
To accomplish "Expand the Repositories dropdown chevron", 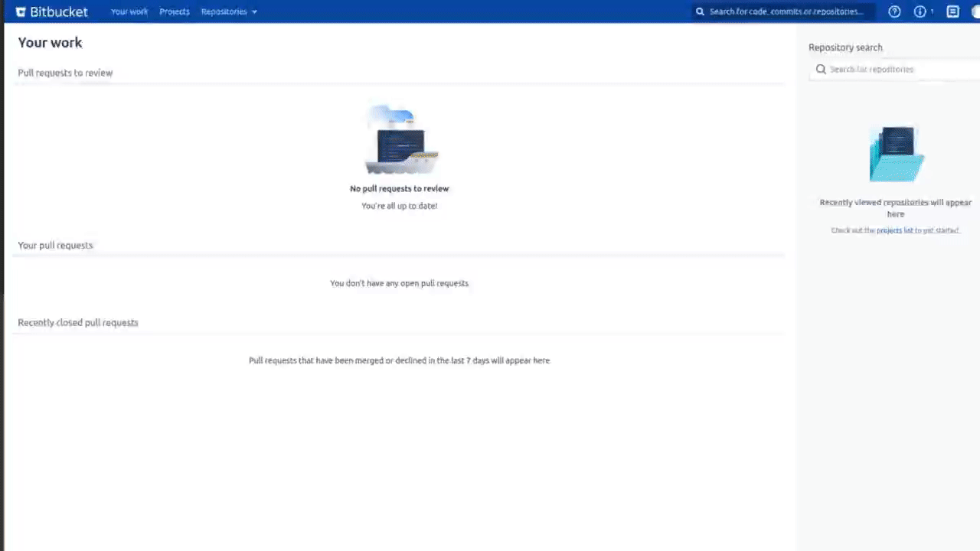I will (x=253, y=11).
